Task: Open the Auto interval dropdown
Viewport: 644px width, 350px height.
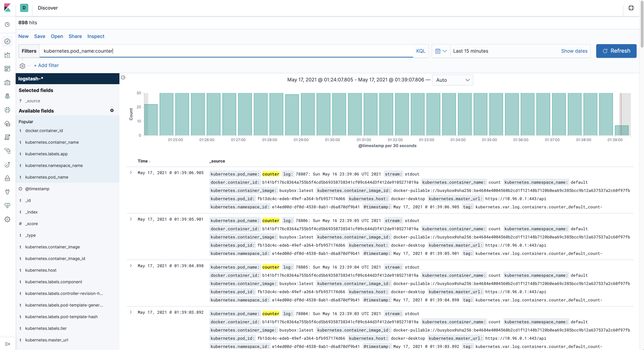Action: pyautogui.click(x=453, y=80)
